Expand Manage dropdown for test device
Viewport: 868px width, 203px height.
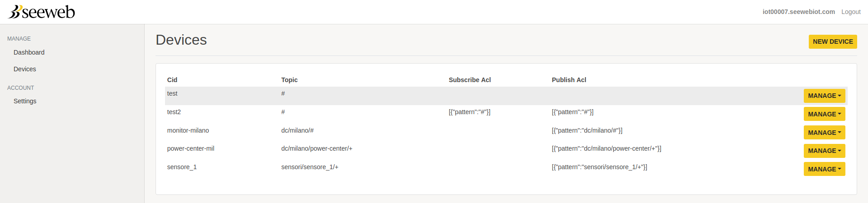click(824, 96)
